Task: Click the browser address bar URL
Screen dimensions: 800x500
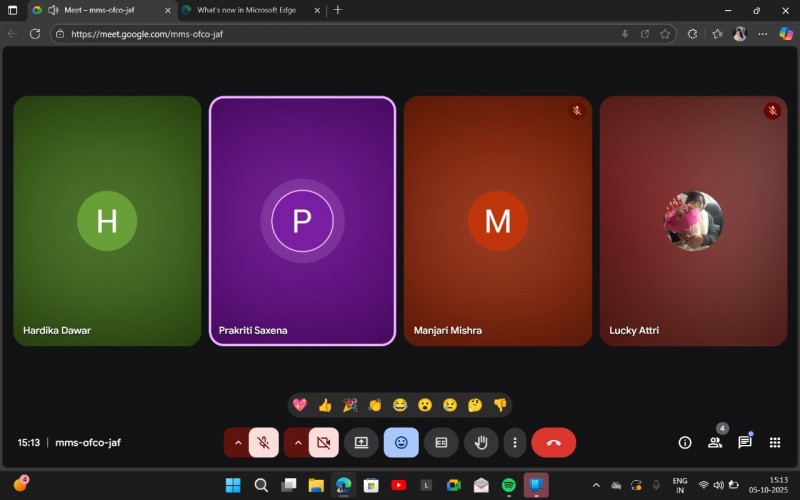Action: (x=300, y=33)
